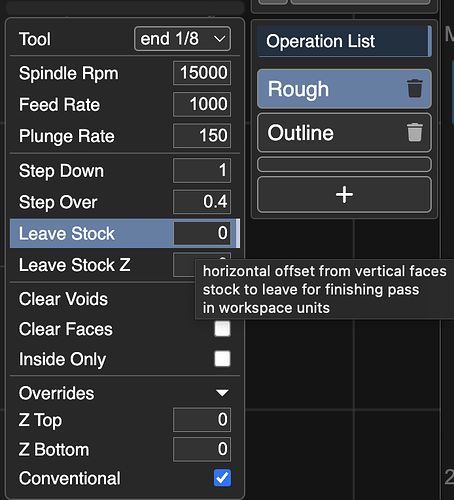454x500 pixels.
Task: Edit the Z Bottom override value
Action: point(202,450)
